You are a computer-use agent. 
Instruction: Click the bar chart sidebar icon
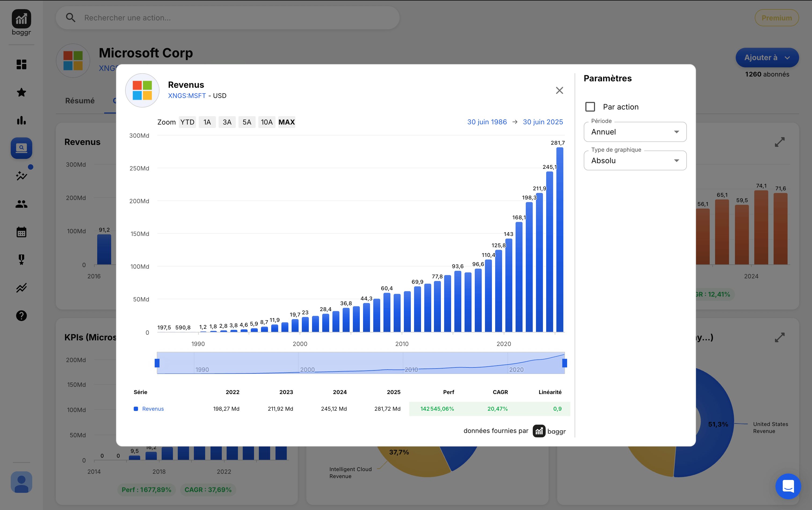[21, 120]
